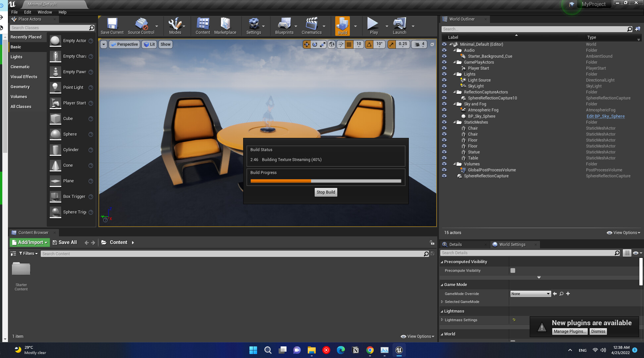Click the Build Progress bar
Screen dimensions: 644x358
click(326, 181)
